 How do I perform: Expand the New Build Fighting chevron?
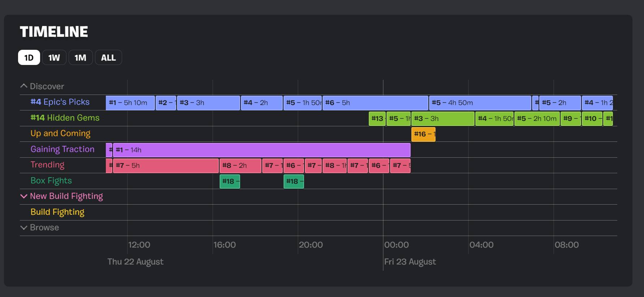click(x=24, y=196)
